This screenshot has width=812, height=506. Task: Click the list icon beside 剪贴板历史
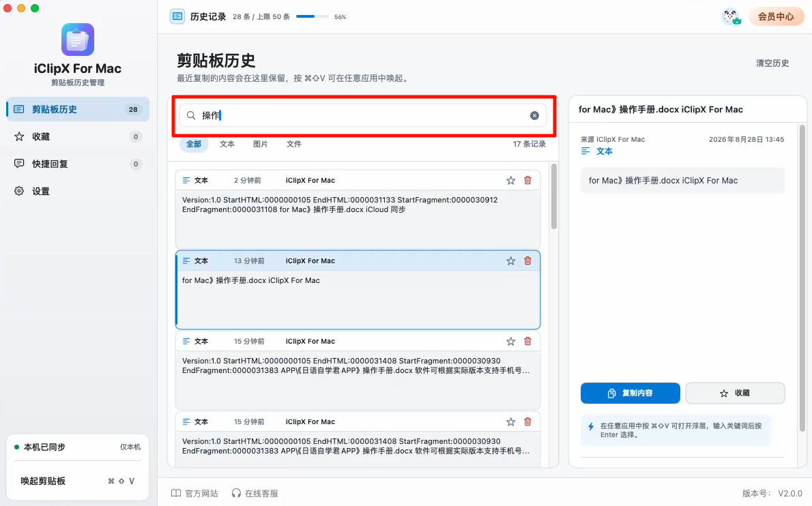coord(19,109)
